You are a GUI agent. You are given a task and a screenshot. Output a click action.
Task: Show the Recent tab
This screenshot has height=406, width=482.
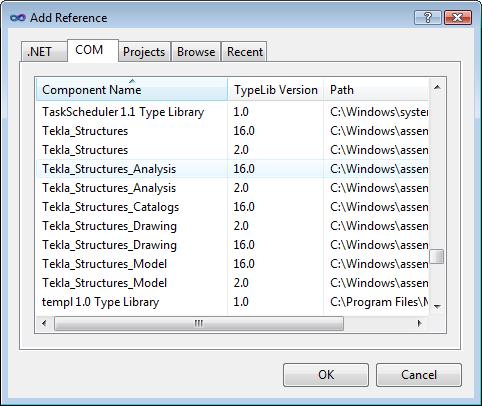tap(245, 52)
